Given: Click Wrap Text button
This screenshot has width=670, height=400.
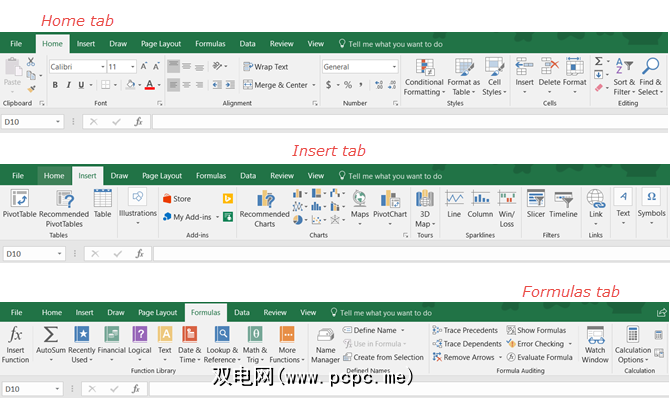Looking at the screenshot, I should point(266,67).
